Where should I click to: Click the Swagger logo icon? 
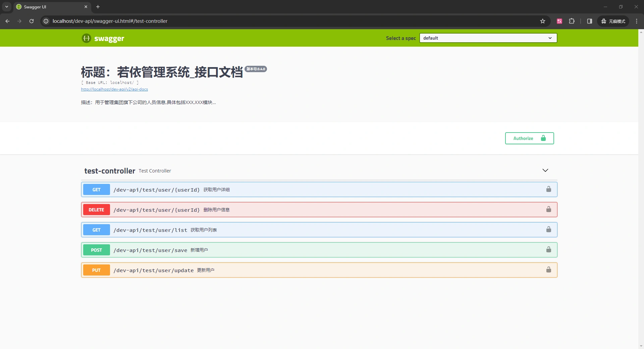(87, 38)
